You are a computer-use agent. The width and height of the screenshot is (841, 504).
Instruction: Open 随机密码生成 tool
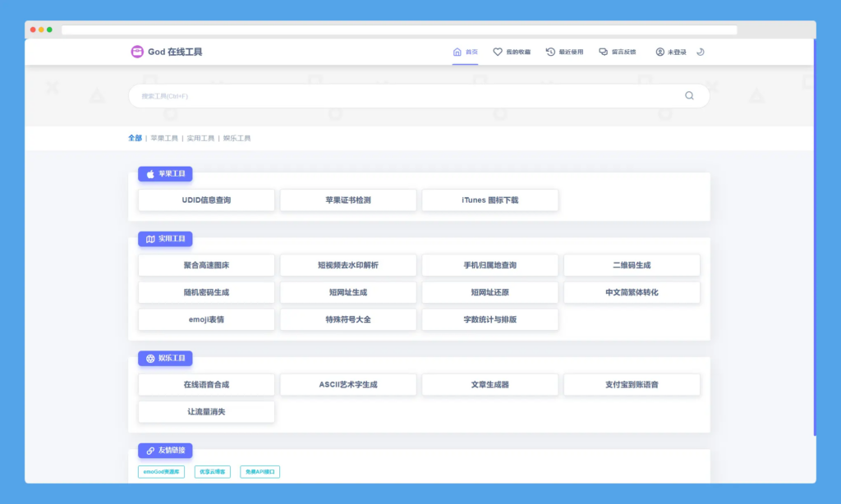point(206,293)
